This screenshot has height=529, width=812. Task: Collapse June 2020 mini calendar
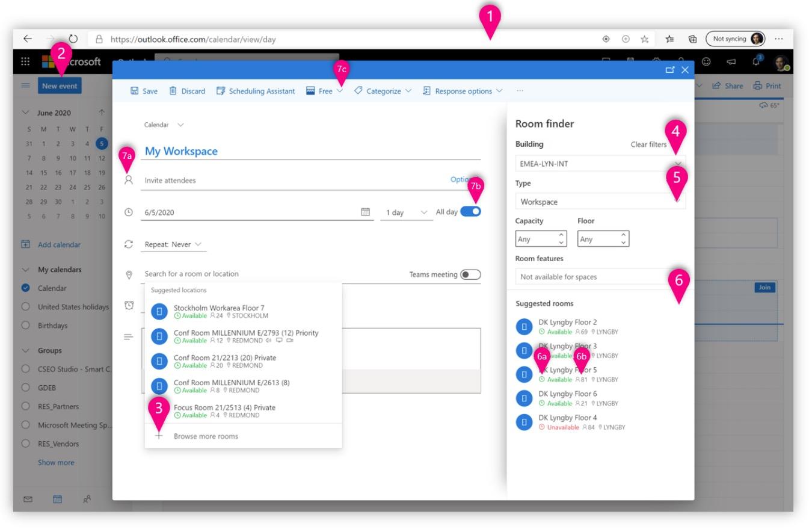click(25, 113)
